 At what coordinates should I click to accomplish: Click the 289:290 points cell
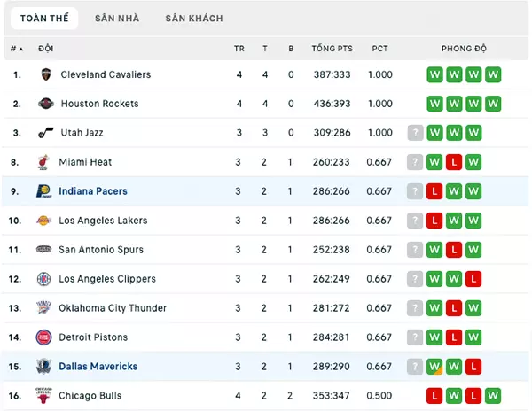(x=331, y=367)
